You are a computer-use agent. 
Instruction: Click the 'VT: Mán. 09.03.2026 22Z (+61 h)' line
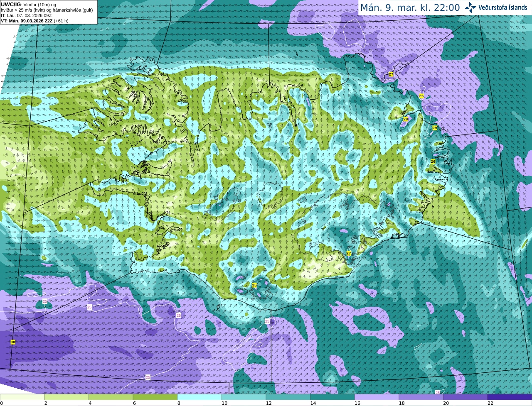(34, 21)
